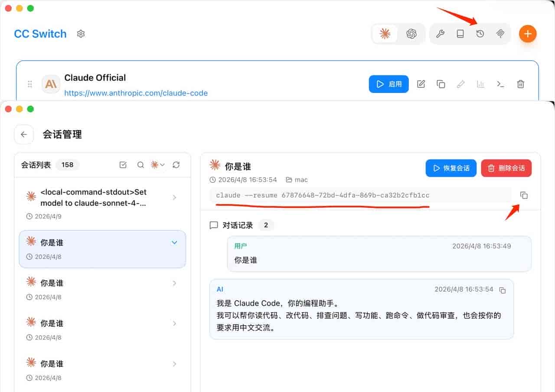The width and height of the screenshot is (555, 392).
Task: Open usage chart icon for Claude Official
Action: (x=481, y=84)
